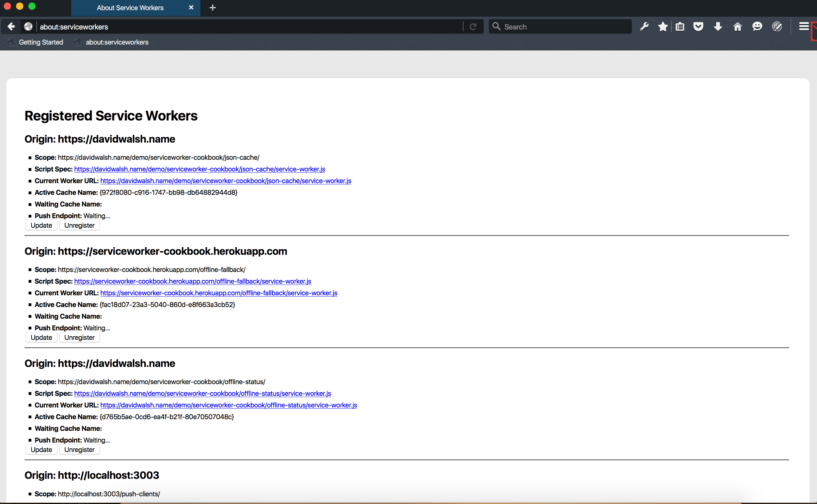Click the localhost push-clients Scope text
Viewport: 817px width, 504px height.
[109, 494]
